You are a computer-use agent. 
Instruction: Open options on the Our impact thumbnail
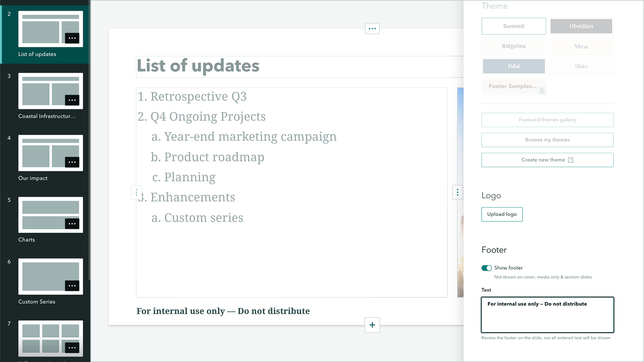(72, 162)
